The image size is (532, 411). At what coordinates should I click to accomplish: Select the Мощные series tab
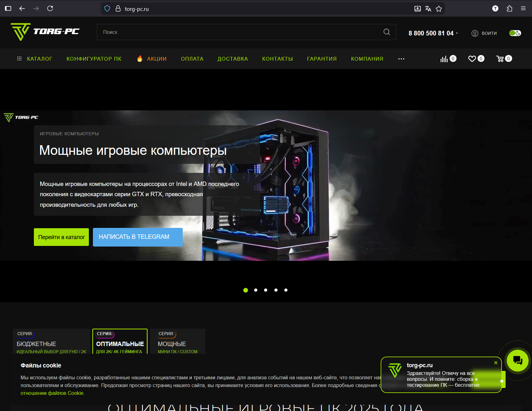[x=177, y=341]
